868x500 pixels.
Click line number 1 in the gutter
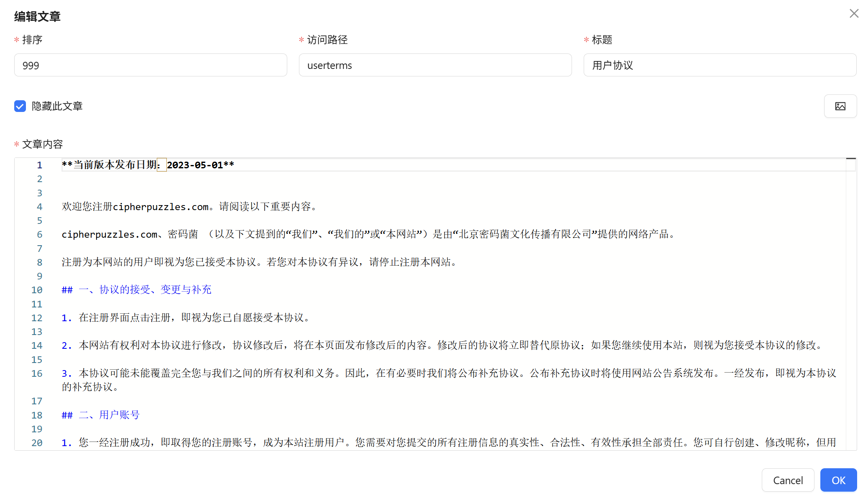[x=39, y=165]
